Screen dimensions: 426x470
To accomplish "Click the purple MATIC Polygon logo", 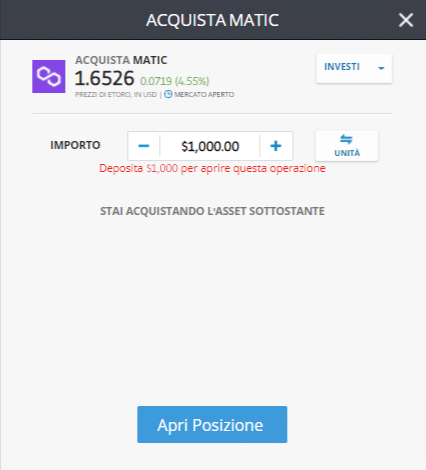I will [49, 76].
